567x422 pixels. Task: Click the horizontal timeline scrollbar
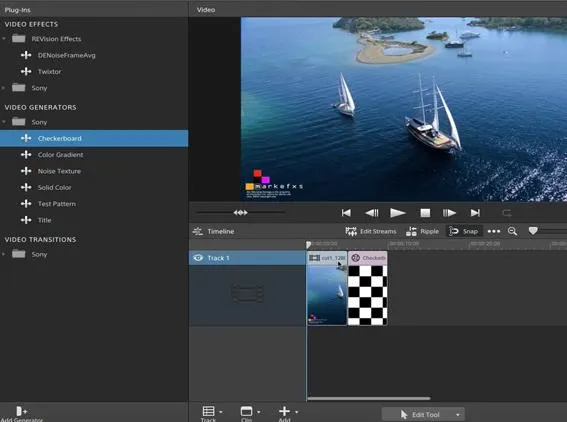(369, 398)
